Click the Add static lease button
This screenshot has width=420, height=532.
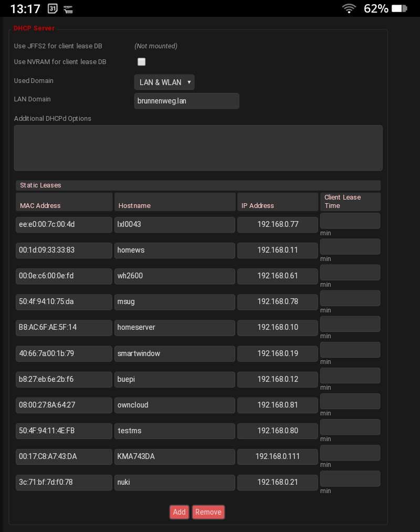(179, 512)
